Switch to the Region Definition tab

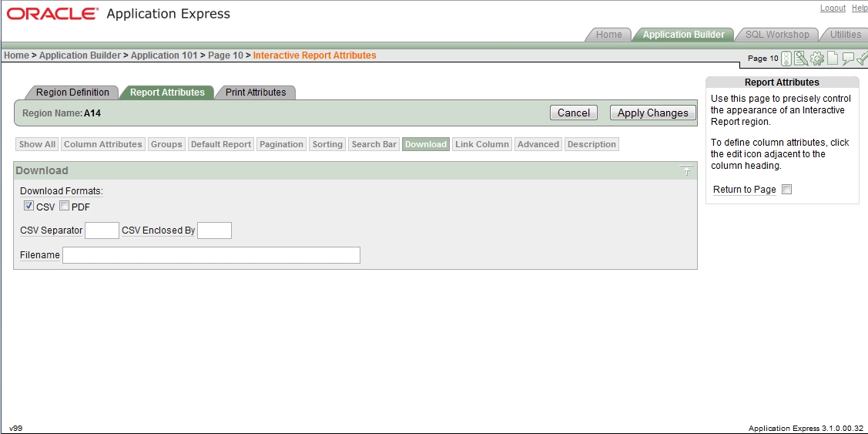(x=72, y=93)
